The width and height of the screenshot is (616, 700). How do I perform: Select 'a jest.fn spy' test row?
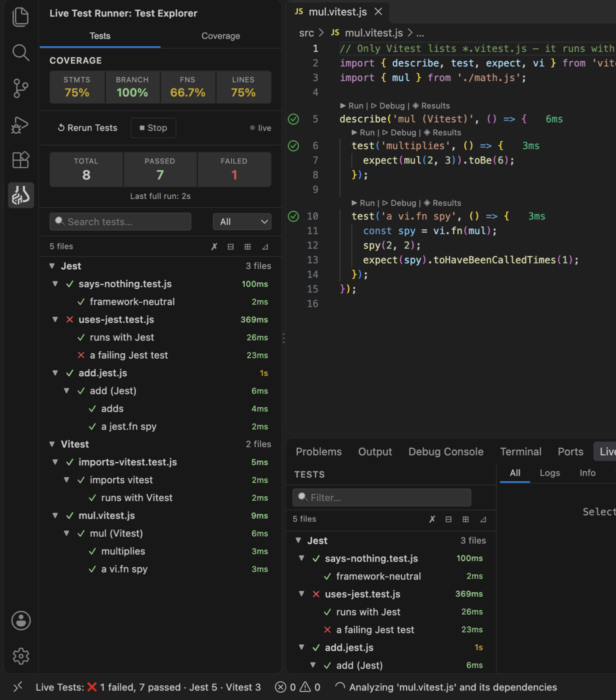(x=160, y=426)
